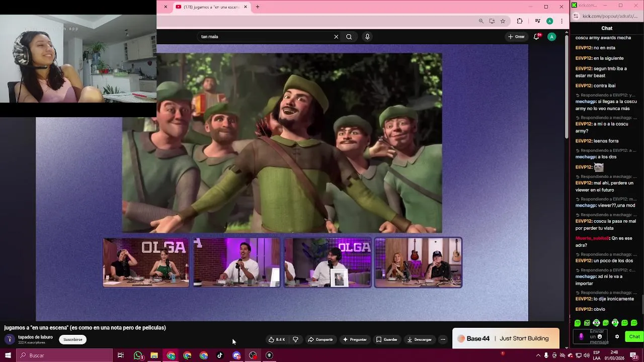Open Kick site info icon in address bar

(x=576, y=16)
